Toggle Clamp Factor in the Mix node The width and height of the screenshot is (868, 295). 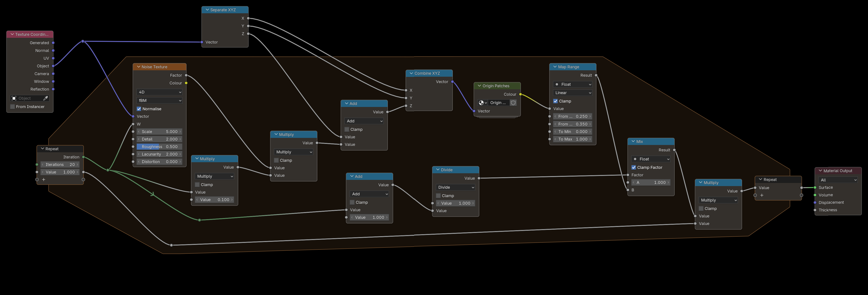(x=634, y=167)
